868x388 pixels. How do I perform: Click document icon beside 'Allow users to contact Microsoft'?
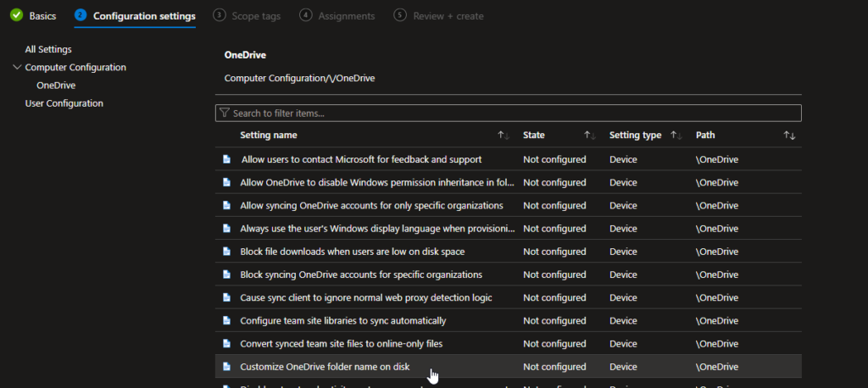click(x=226, y=159)
